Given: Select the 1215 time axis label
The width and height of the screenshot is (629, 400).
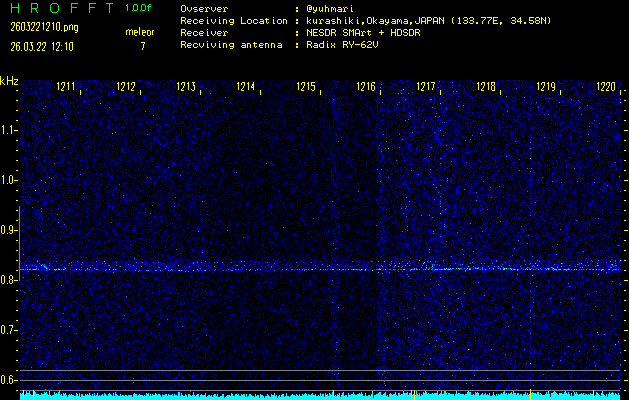Looking at the screenshot, I should 306,86.
